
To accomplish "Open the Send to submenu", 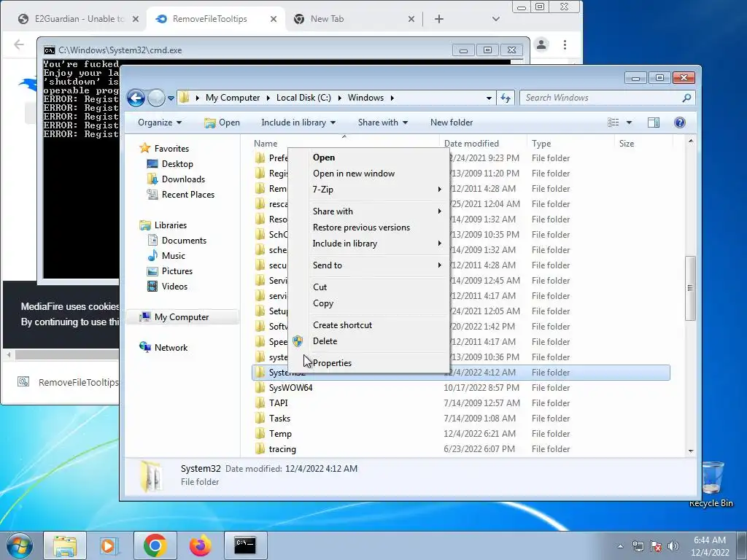I will coord(368,265).
